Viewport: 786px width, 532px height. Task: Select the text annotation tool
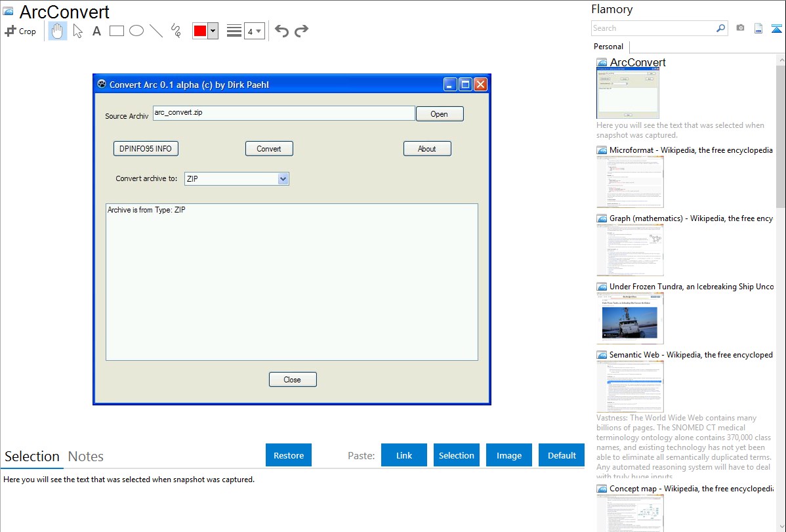point(96,31)
